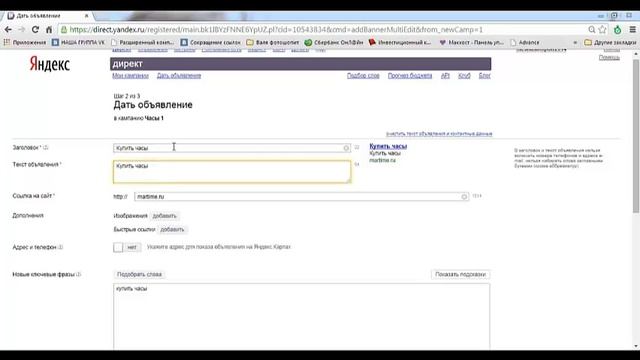640x360 pixels.
Task: Click the help icon next to Заголовок
Action: (x=46, y=148)
